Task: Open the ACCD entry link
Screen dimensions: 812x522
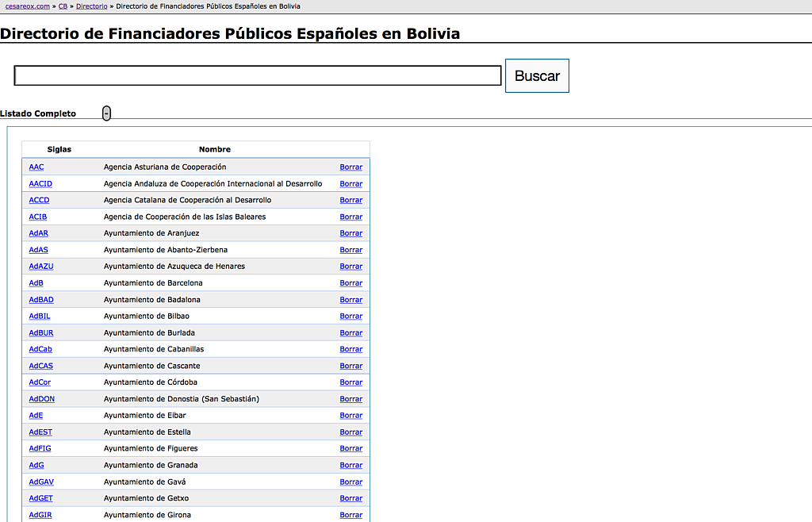Action: 40,200
